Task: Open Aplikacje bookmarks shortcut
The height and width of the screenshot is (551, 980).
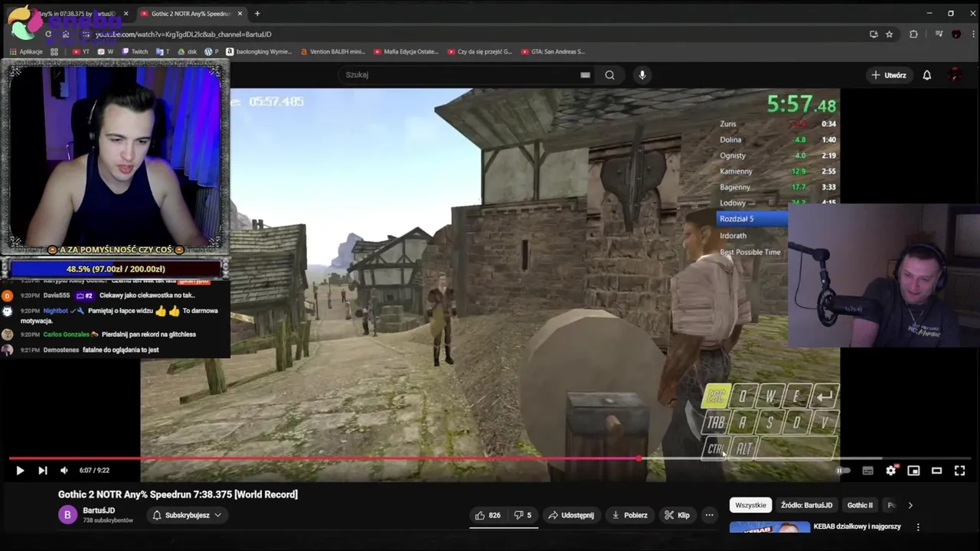Action: [x=27, y=52]
